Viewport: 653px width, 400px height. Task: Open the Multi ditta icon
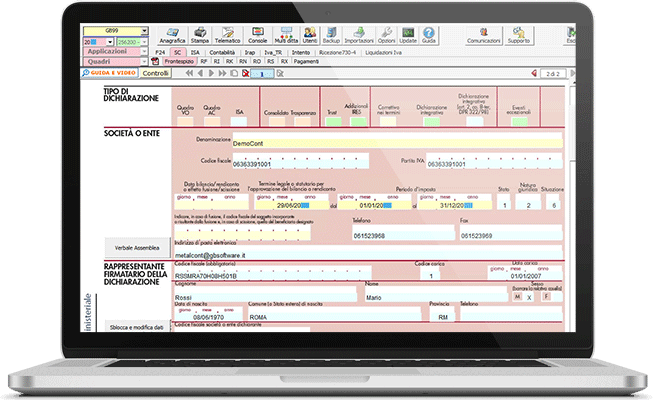284,35
